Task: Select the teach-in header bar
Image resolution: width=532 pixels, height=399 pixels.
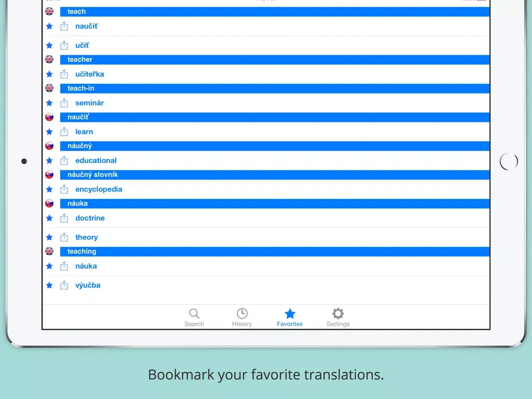Action: pyautogui.click(x=275, y=89)
